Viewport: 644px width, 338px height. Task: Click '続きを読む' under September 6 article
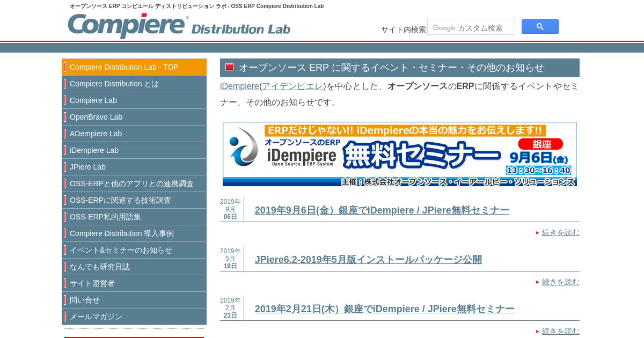(x=560, y=232)
